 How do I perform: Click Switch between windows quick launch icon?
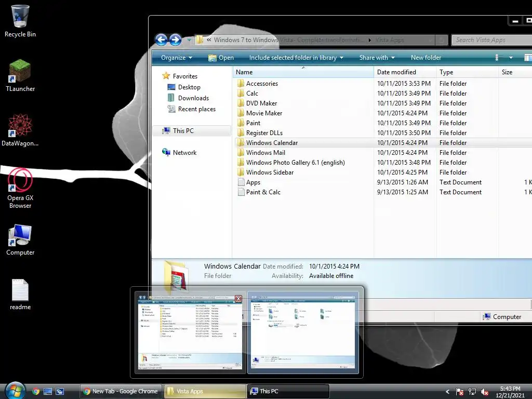[x=60, y=391]
